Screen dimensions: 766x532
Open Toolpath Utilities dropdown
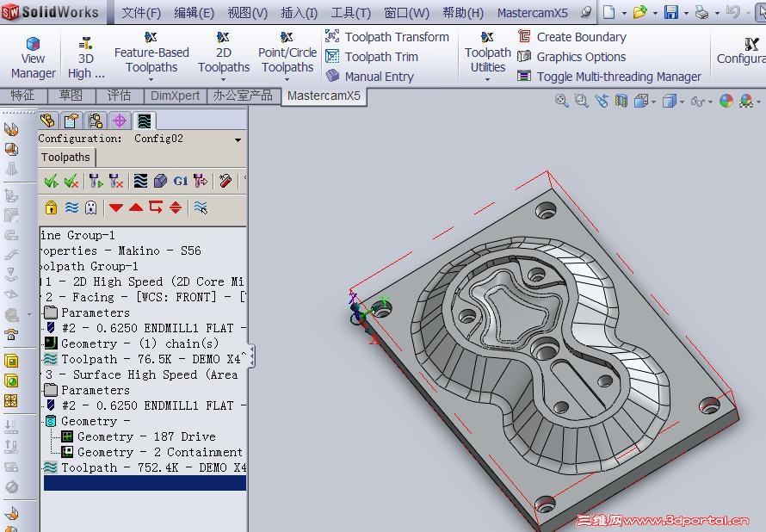487,57
